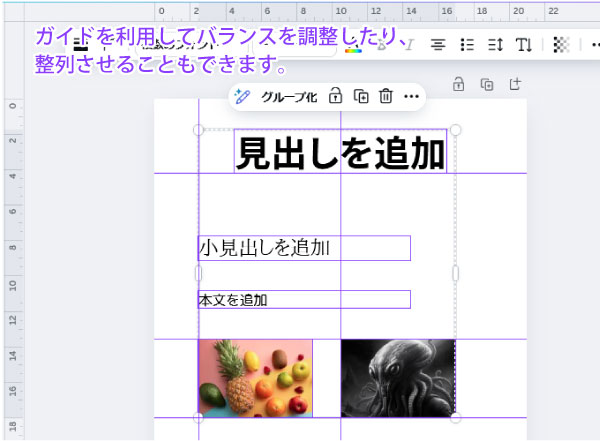Open the line spacing options
Image resolution: width=600 pixels, height=441 pixels.
coord(496,45)
